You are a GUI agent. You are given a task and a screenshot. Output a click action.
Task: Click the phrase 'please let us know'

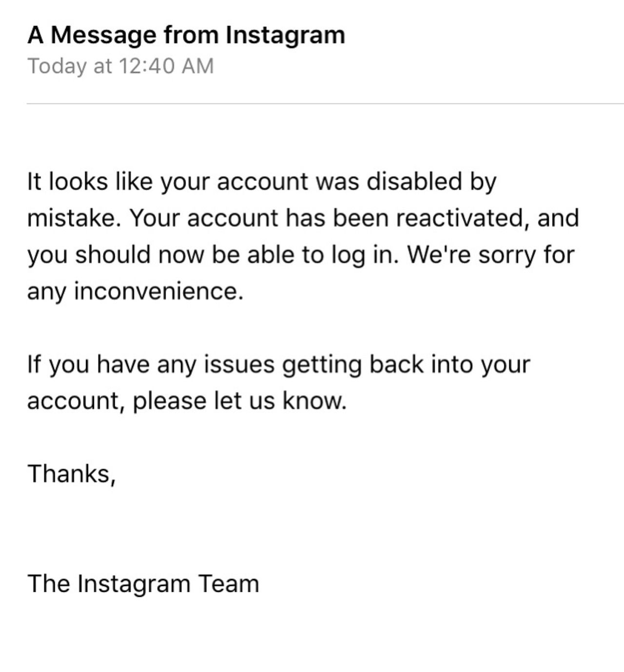pyautogui.click(x=238, y=401)
